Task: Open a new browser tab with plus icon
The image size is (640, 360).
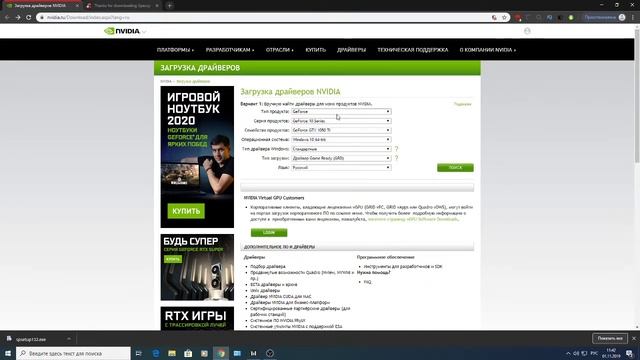Action: pyautogui.click(x=169, y=6)
